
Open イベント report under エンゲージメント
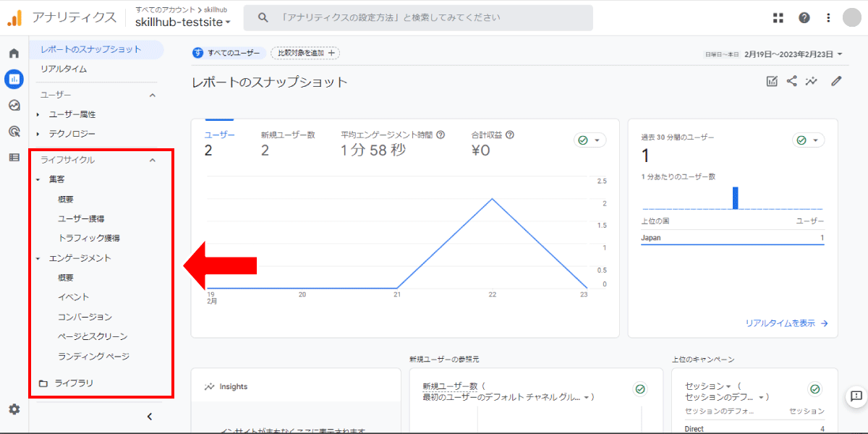74,297
